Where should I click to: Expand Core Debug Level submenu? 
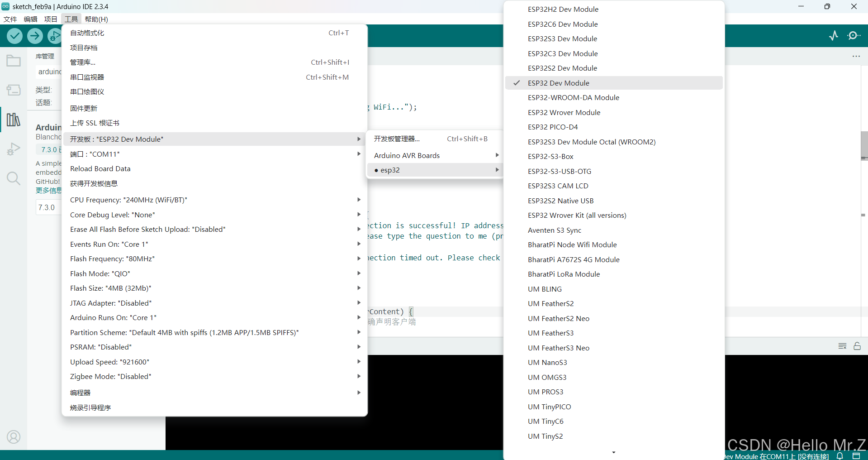click(214, 215)
